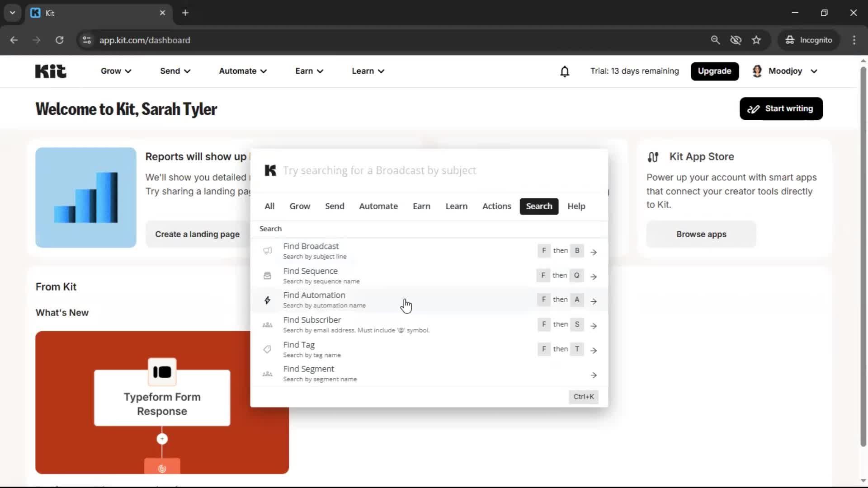This screenshot has width=868, height=488.
Task: Open the notification bell
Action: pos(565,71)
